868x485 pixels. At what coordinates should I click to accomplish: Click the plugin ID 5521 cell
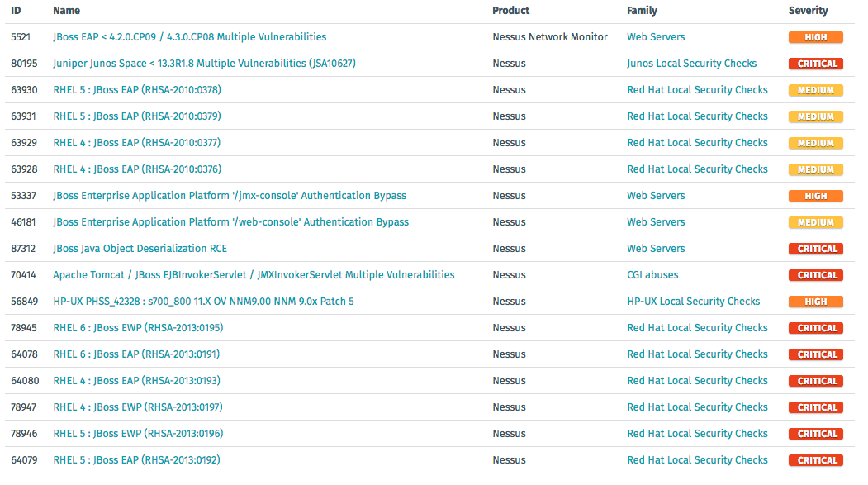pos(21,37)
